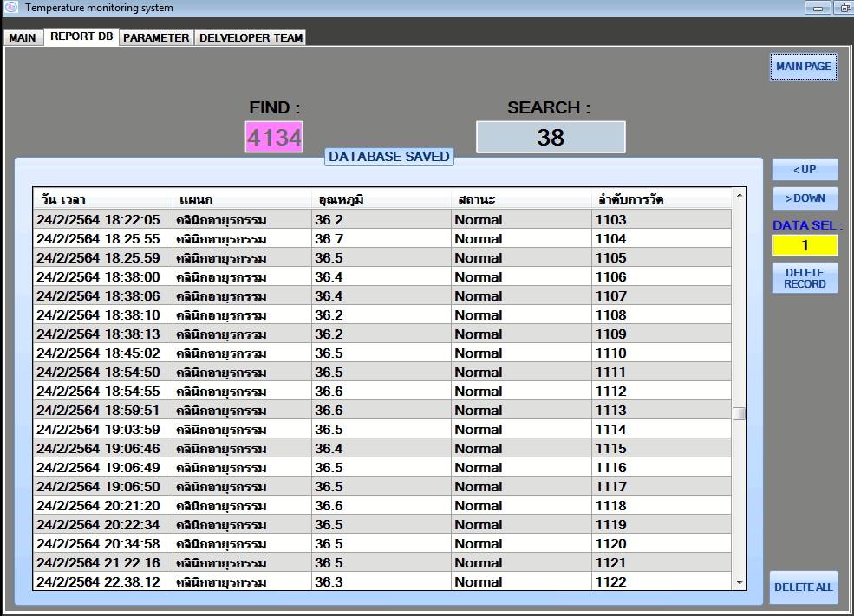Click the yellow DATA SEL field

point(805,245)
